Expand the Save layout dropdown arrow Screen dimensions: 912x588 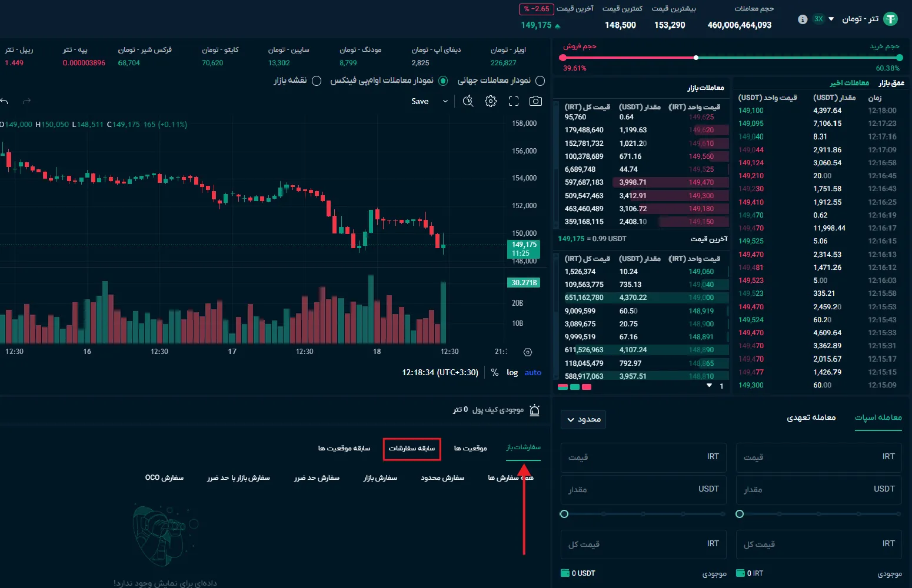(445, 101)
